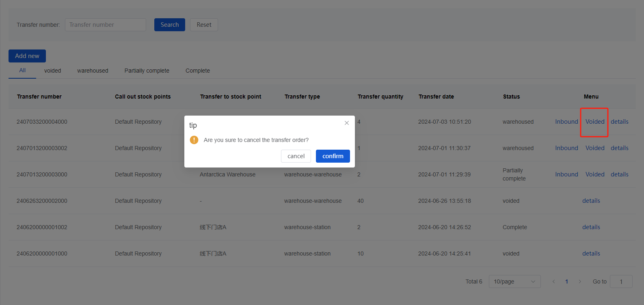The height and width of the screenshot is (305, 644).
Task: Open details for transfer 2406200000001000
Action: click(x=591, y=253)
